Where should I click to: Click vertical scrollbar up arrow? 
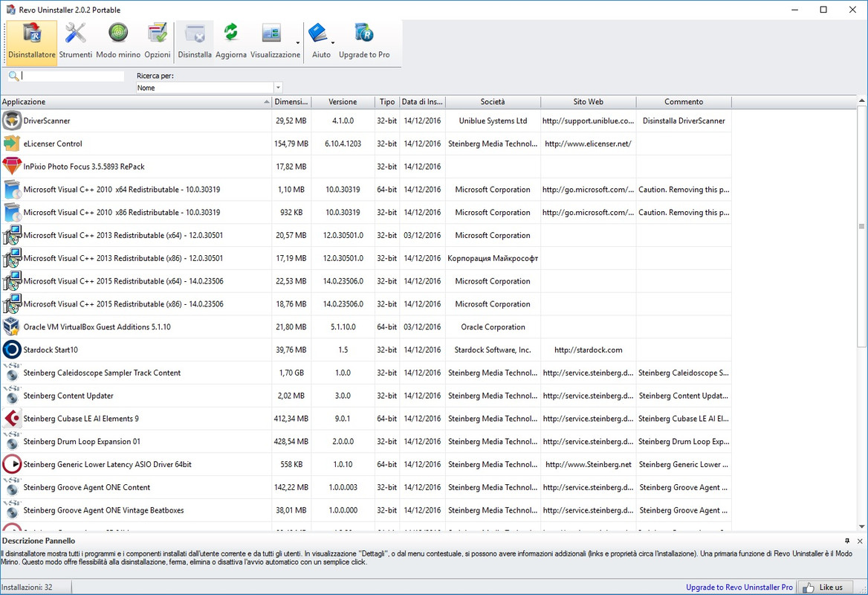pos(862,101)
